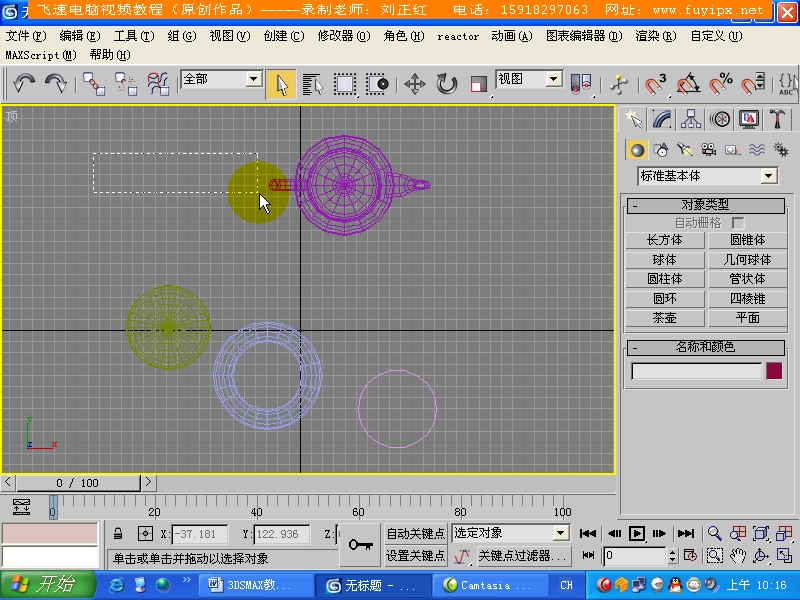
Task: Switch to the Hierarchy command panel tab
Action: (x=691, y=120)
